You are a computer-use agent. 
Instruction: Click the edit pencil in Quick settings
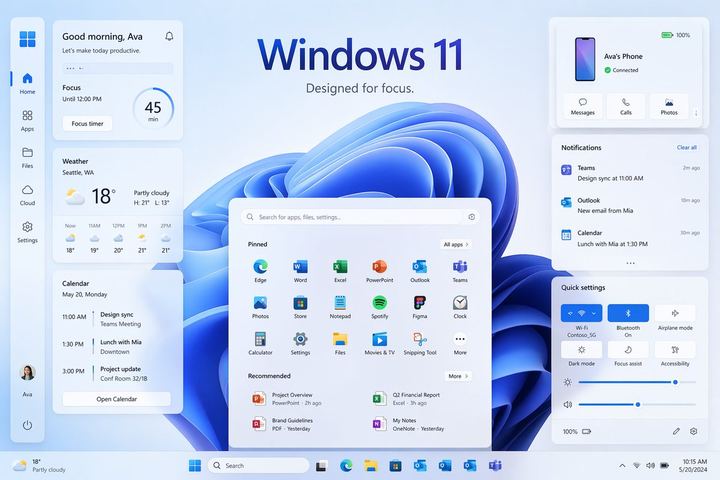point(676,431)
